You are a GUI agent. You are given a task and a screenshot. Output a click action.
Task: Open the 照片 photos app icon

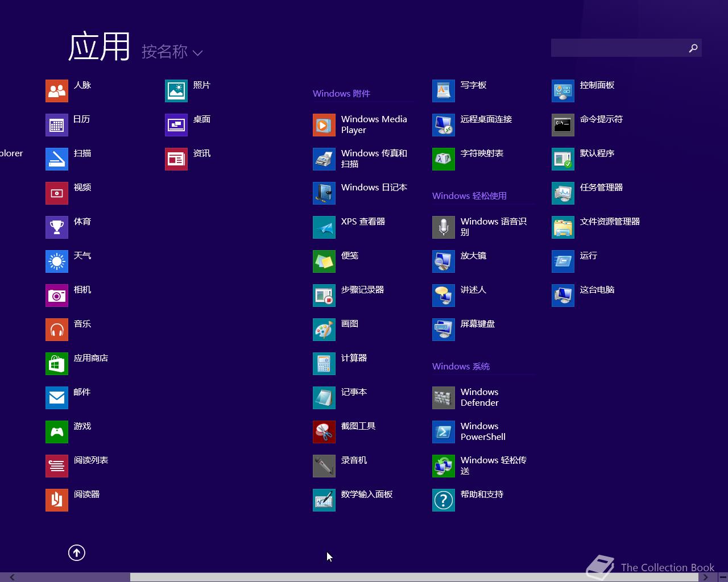point(176,91)
